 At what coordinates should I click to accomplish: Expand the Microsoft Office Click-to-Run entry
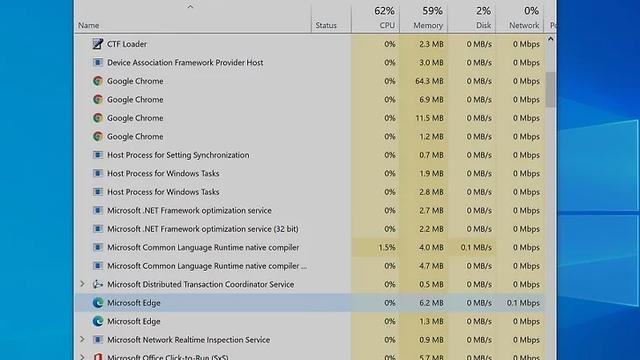[x=82, y=357]
